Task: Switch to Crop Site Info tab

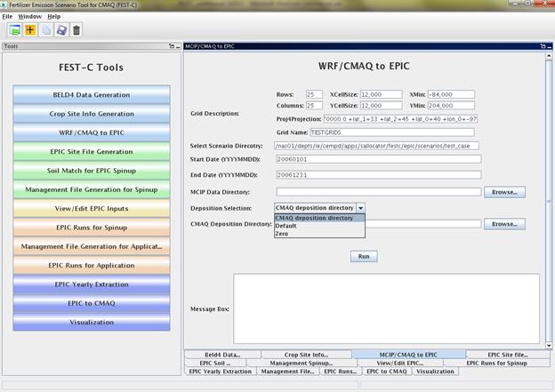Action: coord(306,355)
